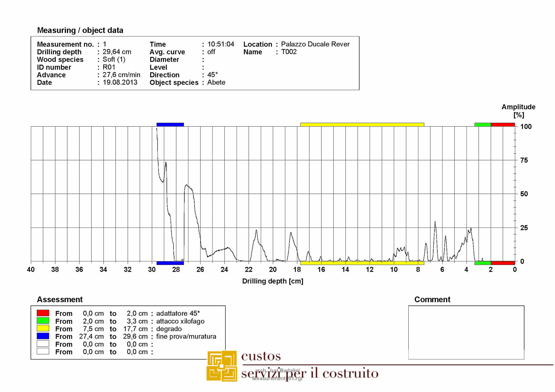Select the green attacco xilofago legend swatch

43,321
